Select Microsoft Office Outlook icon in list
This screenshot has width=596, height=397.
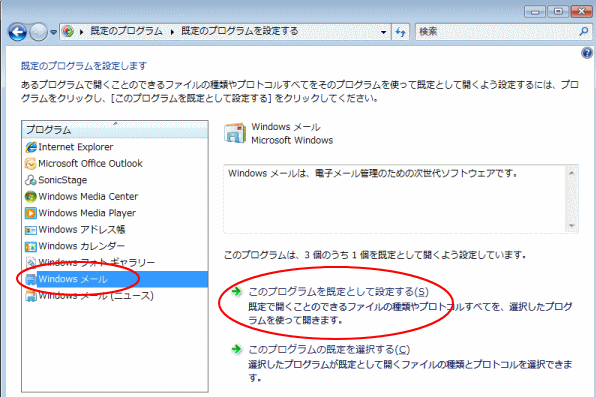30,164
